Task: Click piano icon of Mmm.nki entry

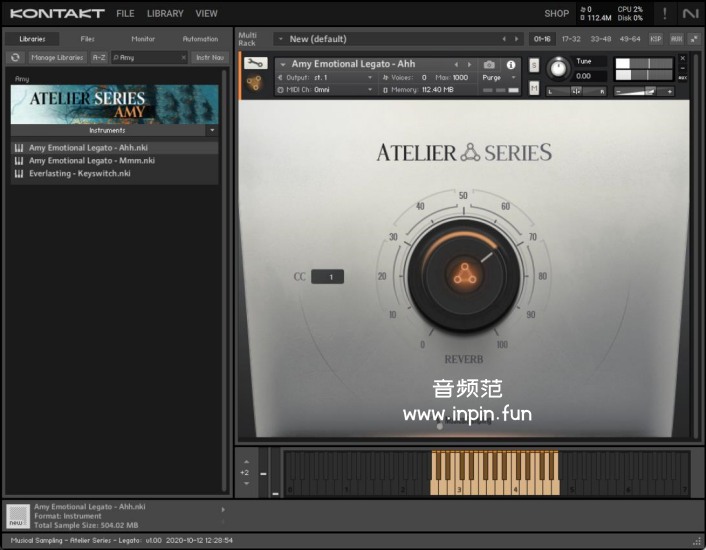Action: 19,161
